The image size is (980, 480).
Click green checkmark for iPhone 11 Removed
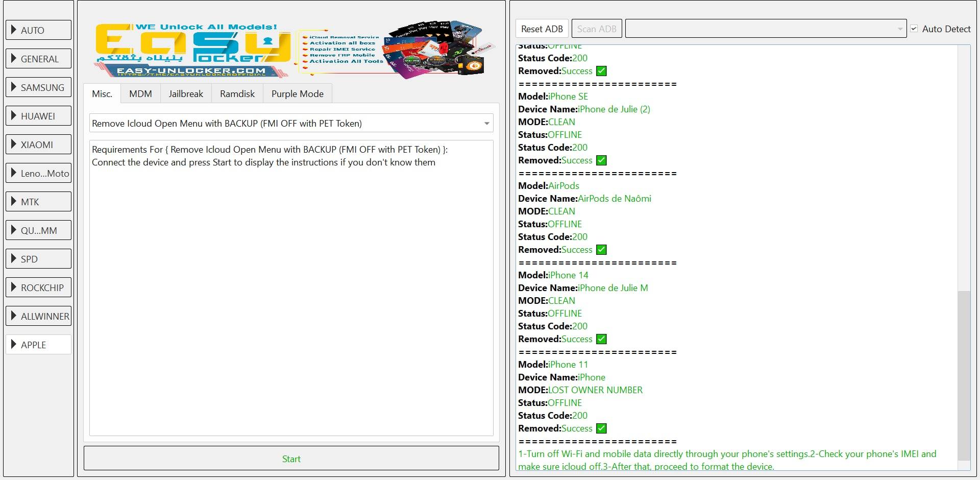(601, 428)
